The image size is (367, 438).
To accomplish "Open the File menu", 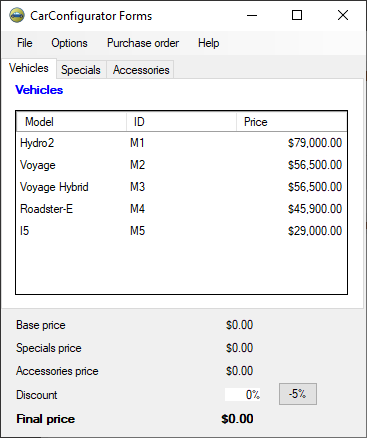I will click(25, 43).
